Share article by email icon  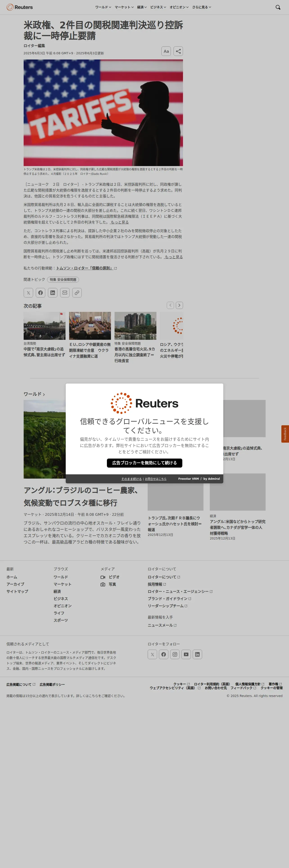point(65,292)
